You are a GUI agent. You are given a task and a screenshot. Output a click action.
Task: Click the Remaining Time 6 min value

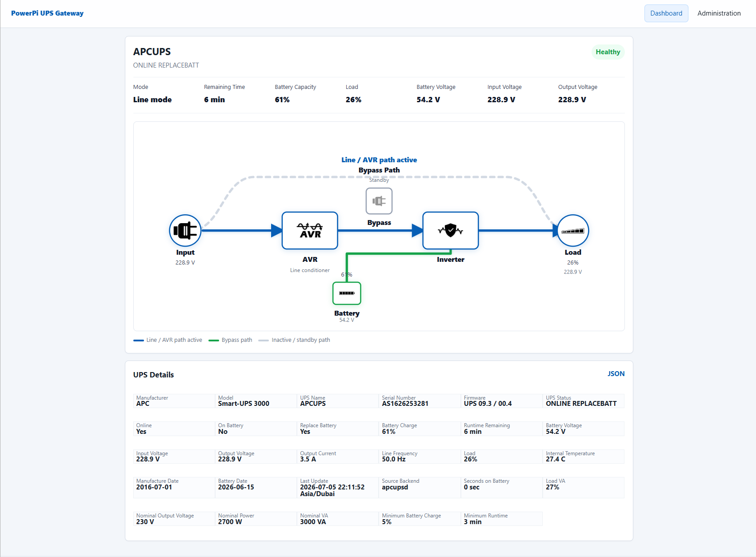[215, 100]
